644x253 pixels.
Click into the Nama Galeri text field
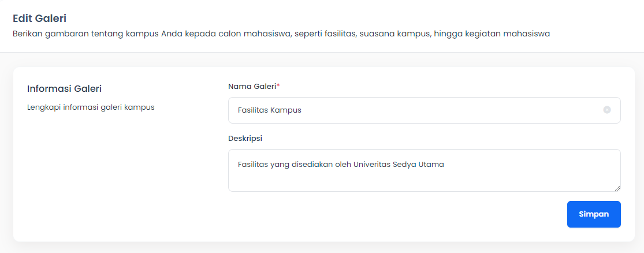pos(425,110)
